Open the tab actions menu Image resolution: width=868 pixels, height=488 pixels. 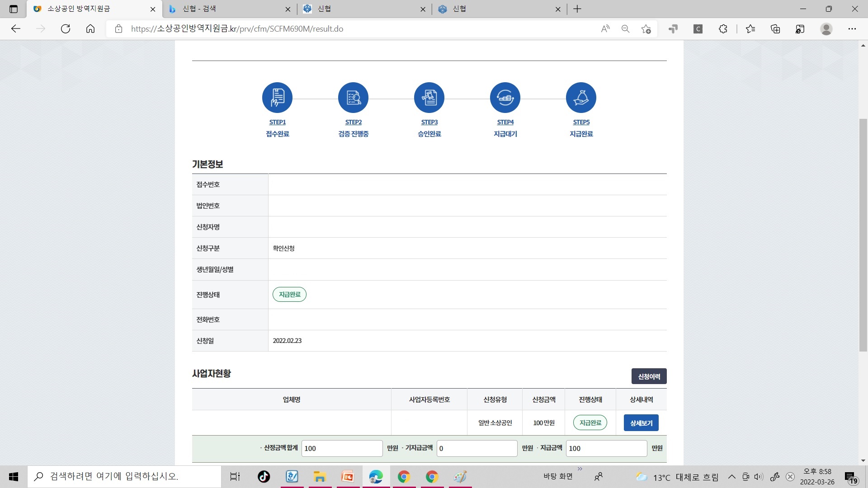[x=13, y=9]
